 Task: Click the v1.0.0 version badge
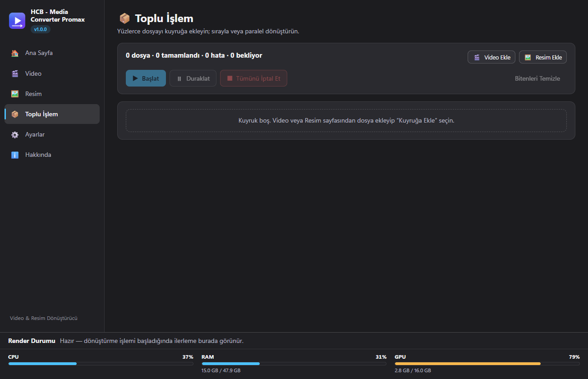coord(41,29)
